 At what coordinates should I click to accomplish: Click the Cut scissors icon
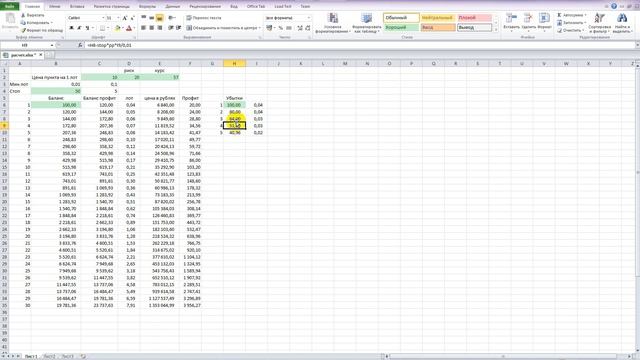coord(23,15)
